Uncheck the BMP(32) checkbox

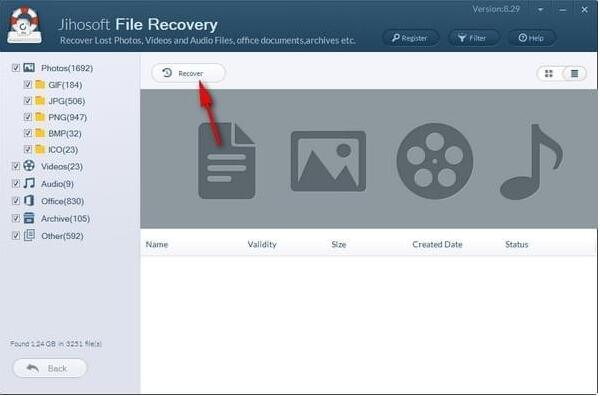(x=28, y=133)
